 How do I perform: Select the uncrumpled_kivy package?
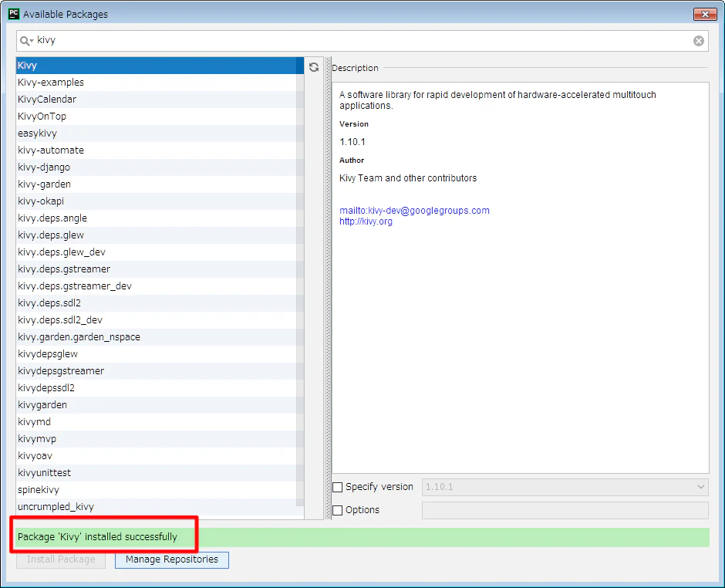160,506
